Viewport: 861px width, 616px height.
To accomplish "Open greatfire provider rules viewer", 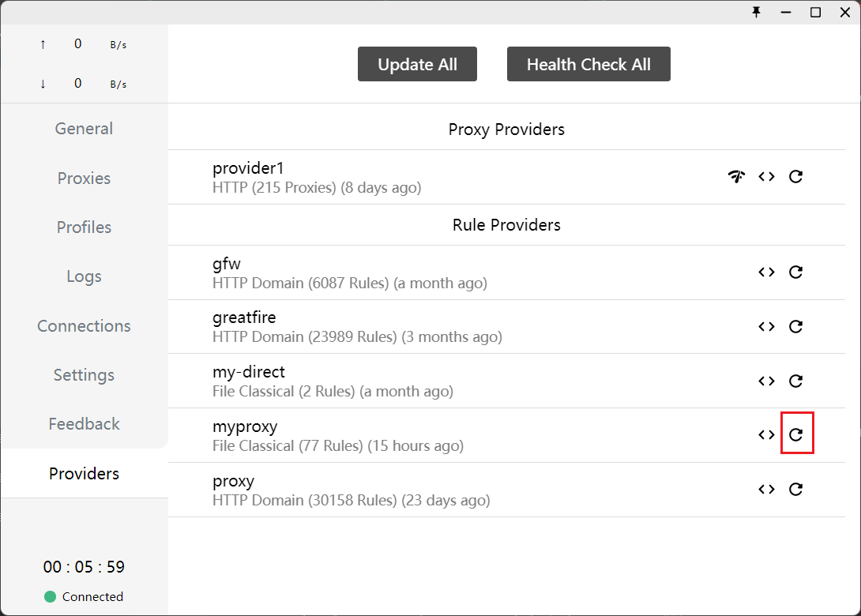I will coord(765,326).
